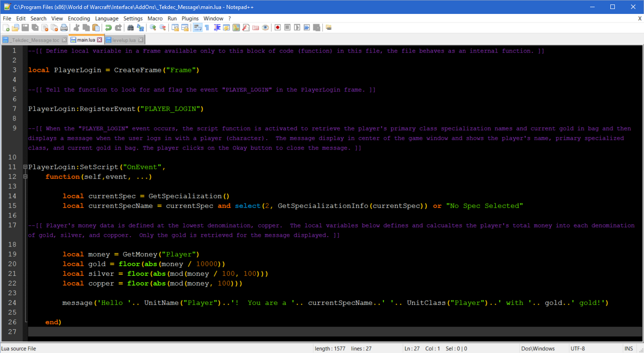
Task: Click the Paste clipboard icon
Action: pyautogui.click(x=96, y=27)
